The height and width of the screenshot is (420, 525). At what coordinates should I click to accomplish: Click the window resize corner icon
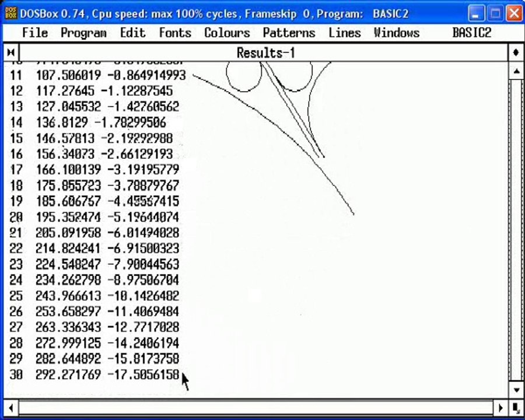pyautogui.click(x=516, y=408)
